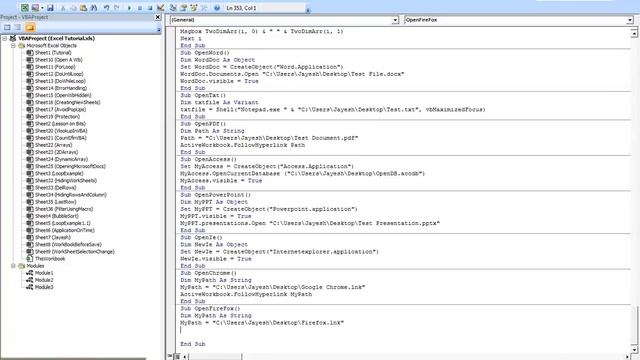Select Sheet8 (WorkBookBeforeSave)
The image size is (640, 360).
click(68, 244)
